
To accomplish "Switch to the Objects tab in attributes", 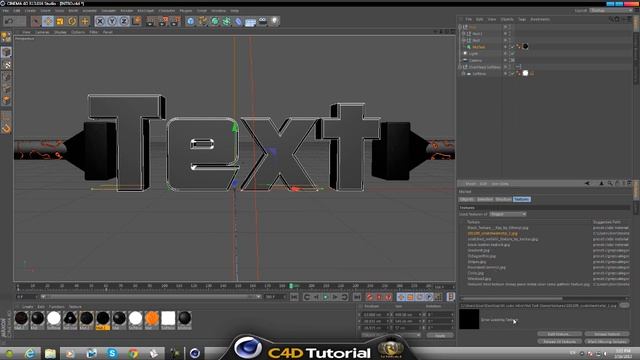I will click(467, 199).
